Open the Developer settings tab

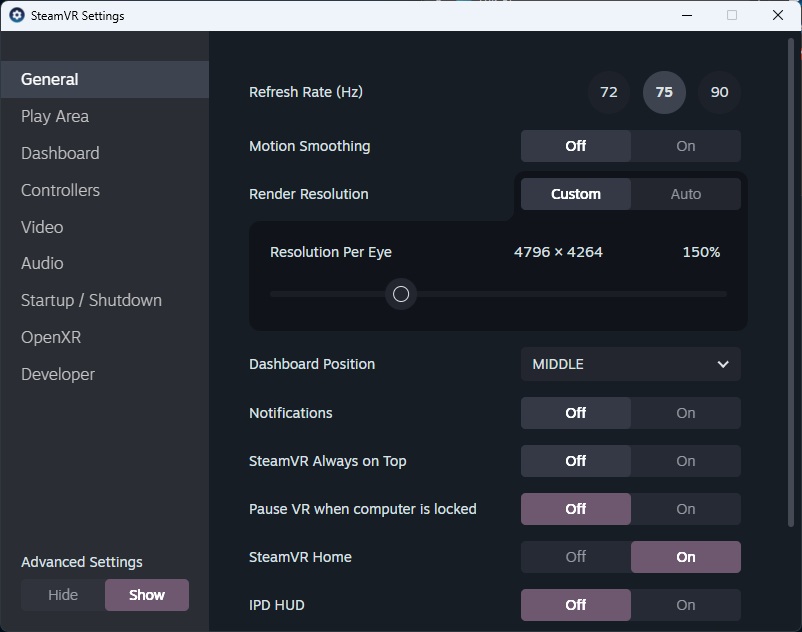tap(105, 374)
